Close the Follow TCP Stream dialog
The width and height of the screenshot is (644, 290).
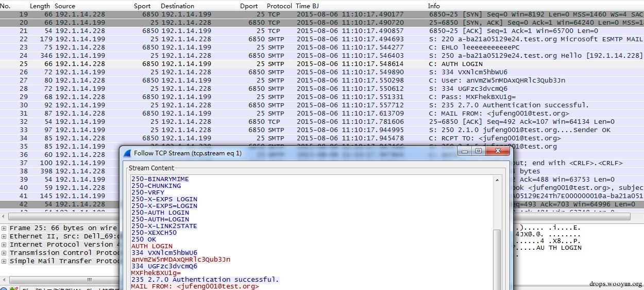click(498, 151)
